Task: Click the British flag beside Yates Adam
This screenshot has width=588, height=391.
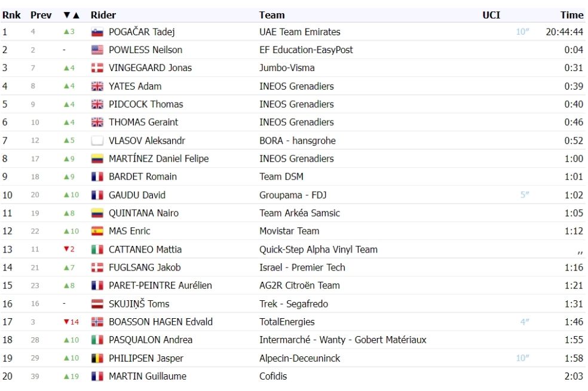Action: click(x=97, y=87)
